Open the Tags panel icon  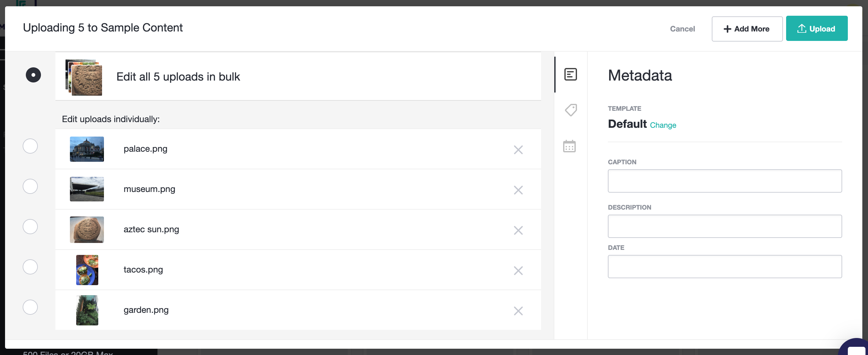click(x=570, y=110)
